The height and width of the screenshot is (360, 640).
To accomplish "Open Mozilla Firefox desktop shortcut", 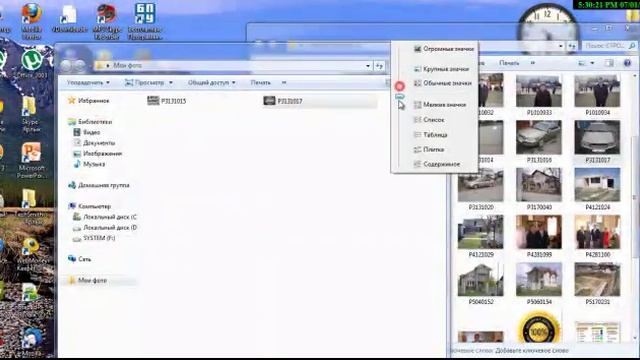I will [x=31, y=20].
